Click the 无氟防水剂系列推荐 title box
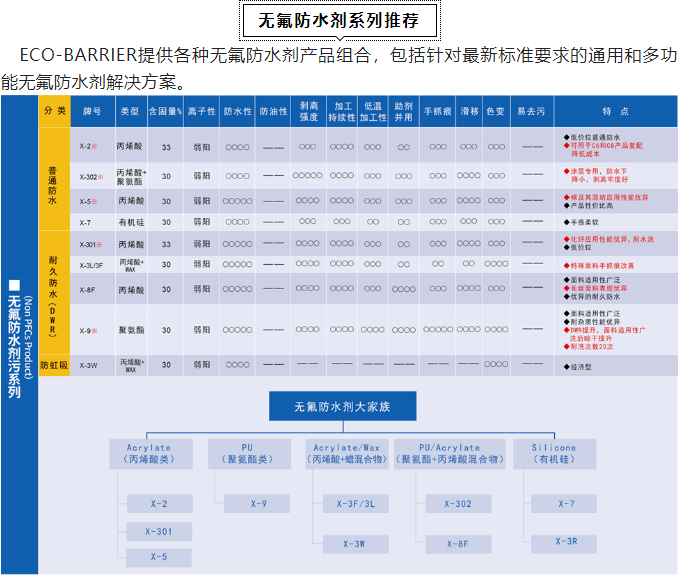Image resolution: width=679 pixels, height=577 pixels. (x=338, y=21)
